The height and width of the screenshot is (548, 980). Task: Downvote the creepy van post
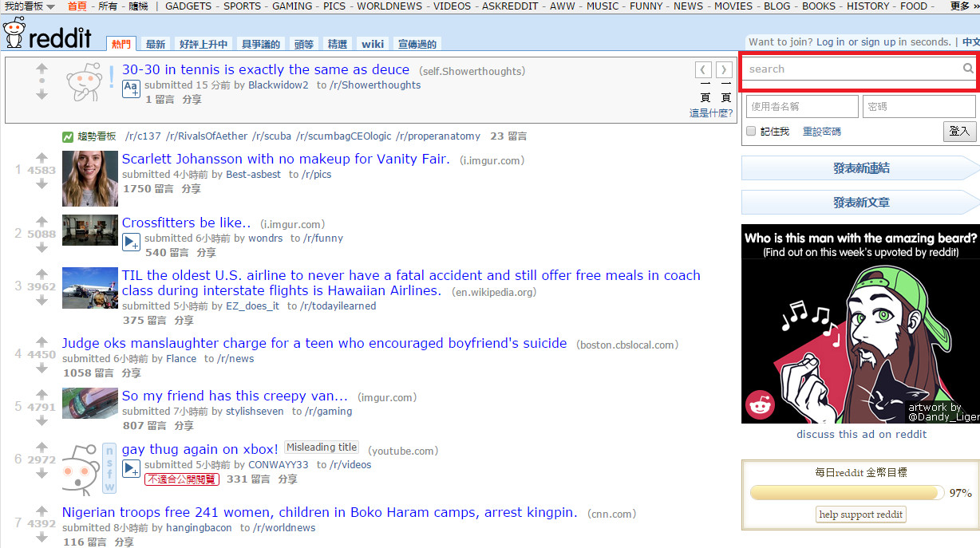pos(41,421)
